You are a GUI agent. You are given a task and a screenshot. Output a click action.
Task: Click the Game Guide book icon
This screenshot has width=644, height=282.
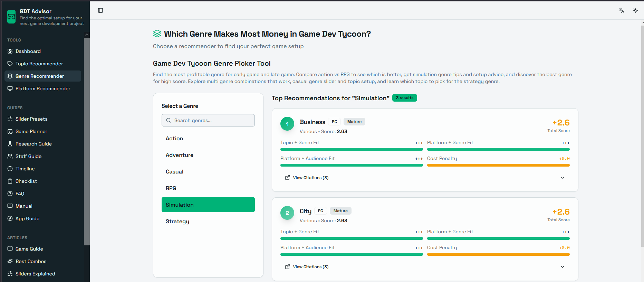(x=10, y=249)
